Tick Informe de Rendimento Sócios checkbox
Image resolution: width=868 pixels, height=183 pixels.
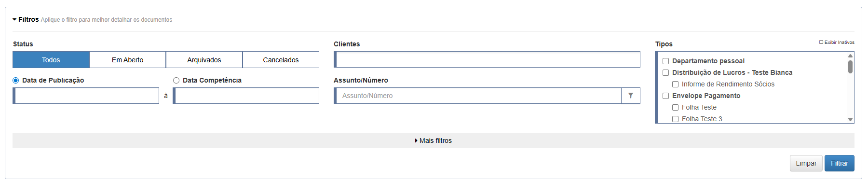tap(675, 84)
